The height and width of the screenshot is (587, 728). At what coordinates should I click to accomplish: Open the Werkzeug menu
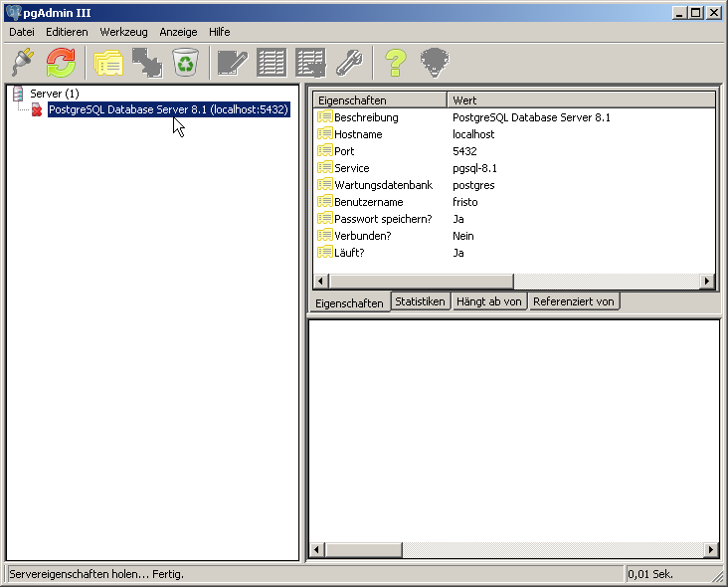[123, 32]
